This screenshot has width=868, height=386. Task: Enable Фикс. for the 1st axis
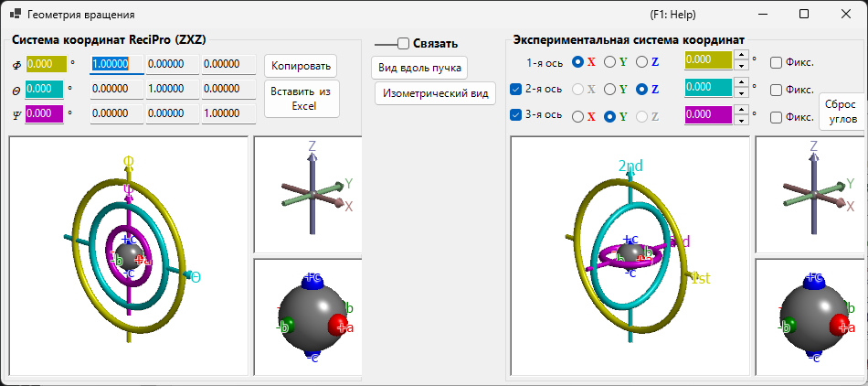pyautogui.click(x=776, y=62)
